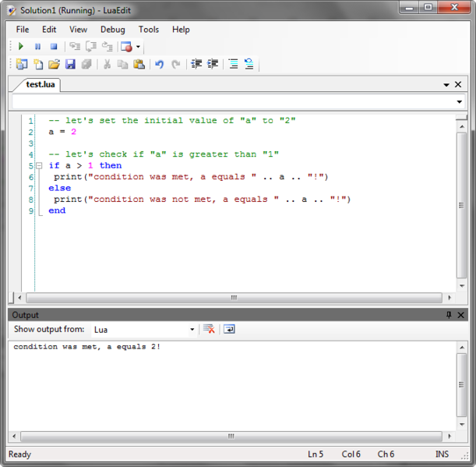
Task: Open the breakpoint icon dropdown arrow
Action: tap(138, 47)
